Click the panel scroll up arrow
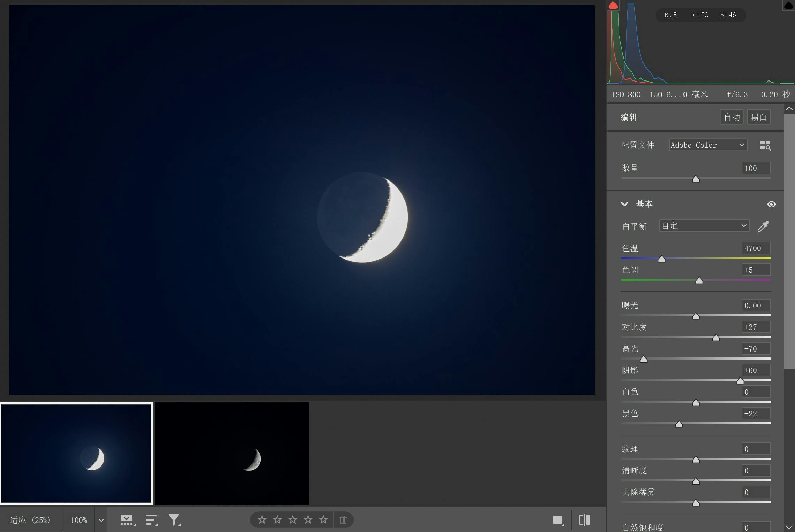795x532 pixels. [789, 108]
